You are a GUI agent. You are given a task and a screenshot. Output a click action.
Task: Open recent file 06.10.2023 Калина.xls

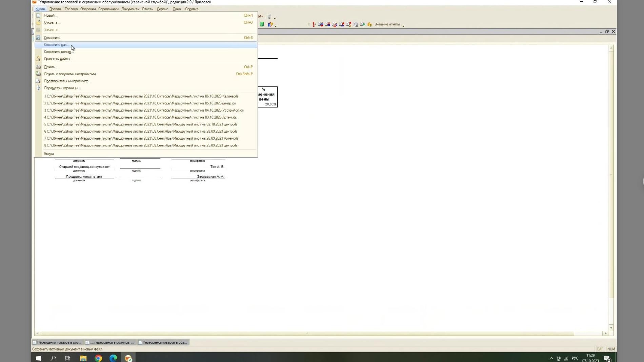click(x=146, y=96)
